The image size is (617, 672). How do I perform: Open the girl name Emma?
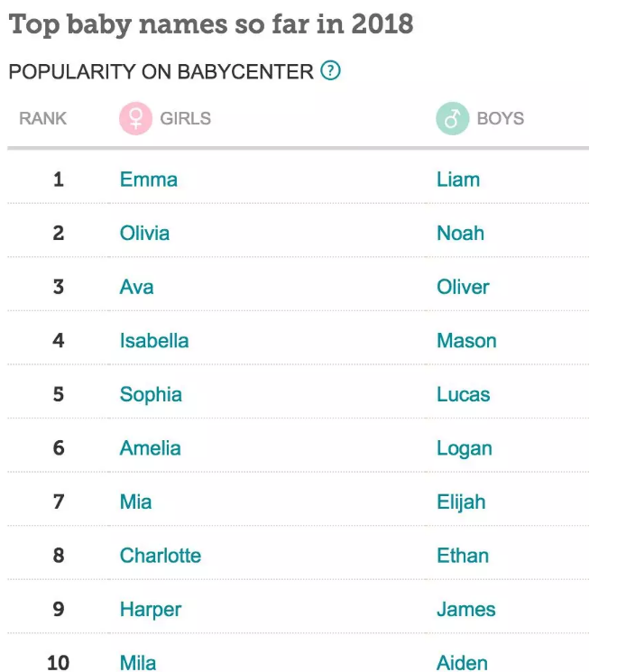149,180
